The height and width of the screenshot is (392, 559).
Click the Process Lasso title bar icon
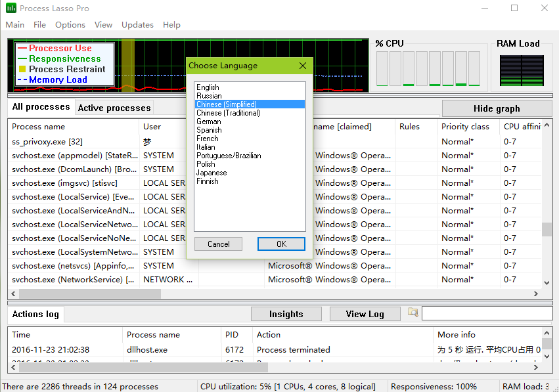11,9
